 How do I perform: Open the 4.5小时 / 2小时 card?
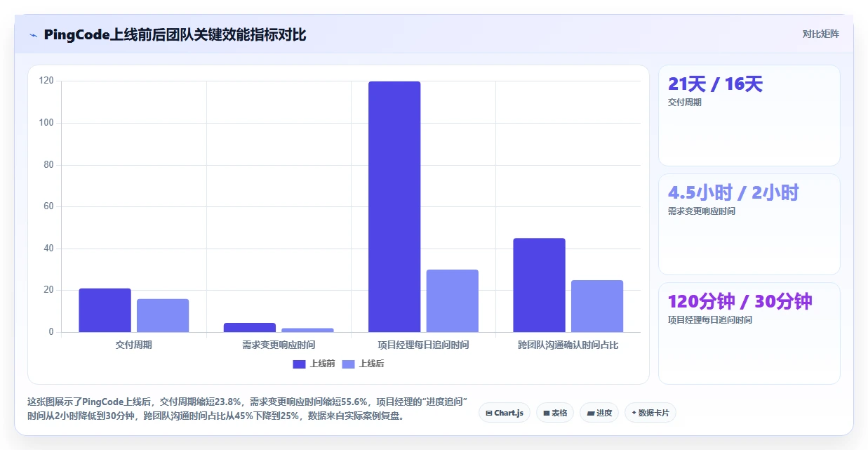(749, 224)
